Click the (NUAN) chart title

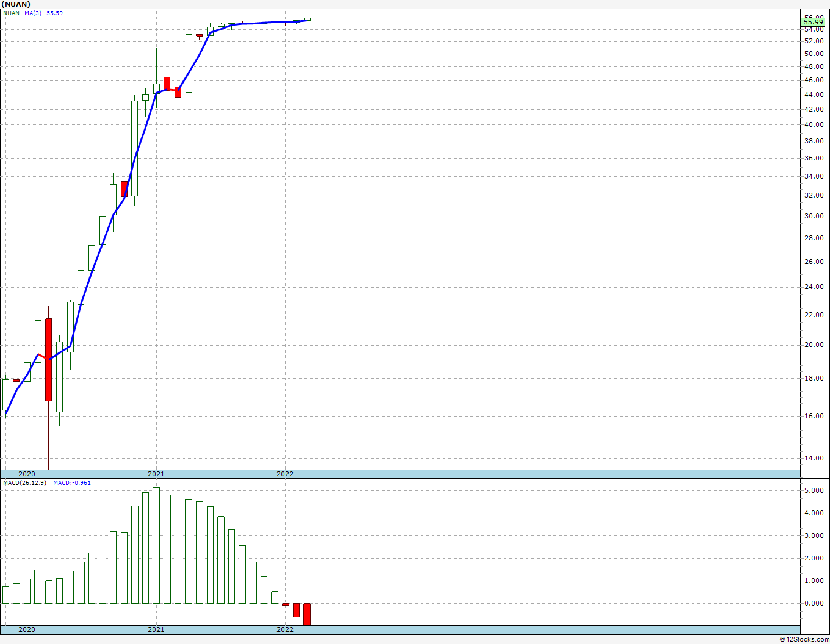pos(16,4)
